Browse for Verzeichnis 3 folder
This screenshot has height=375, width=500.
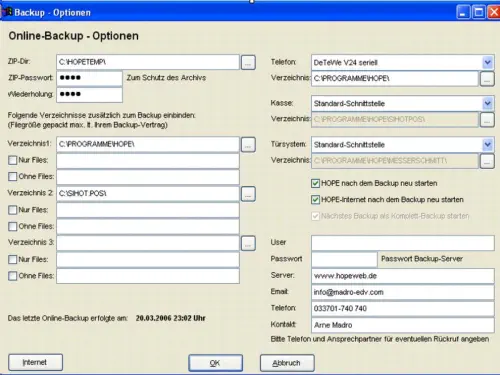click(248, 243)
